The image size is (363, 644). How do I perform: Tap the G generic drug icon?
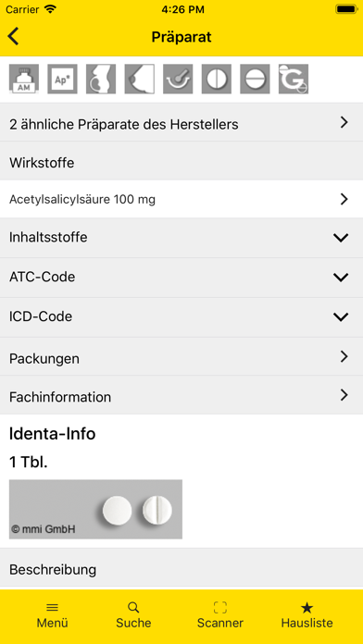294,79
